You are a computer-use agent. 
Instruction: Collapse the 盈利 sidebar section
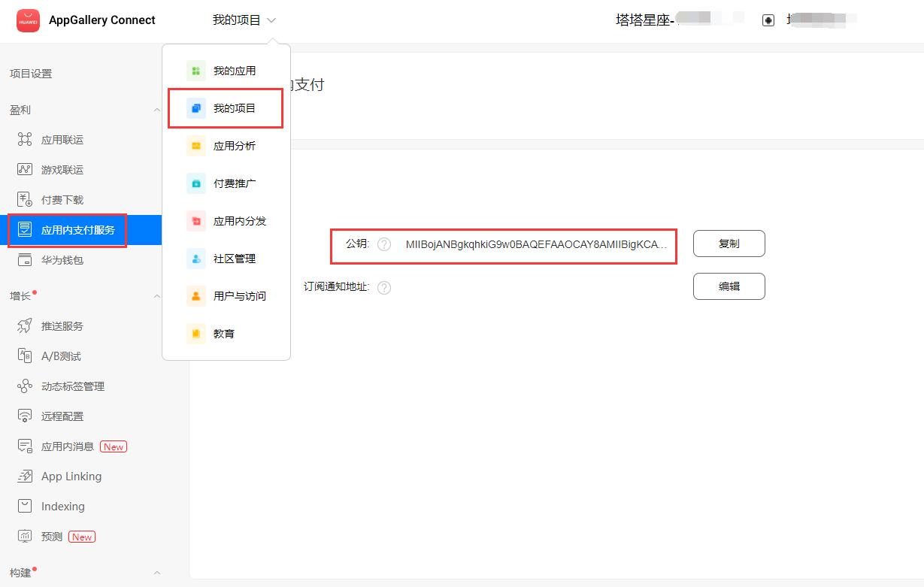pos(156,110)
